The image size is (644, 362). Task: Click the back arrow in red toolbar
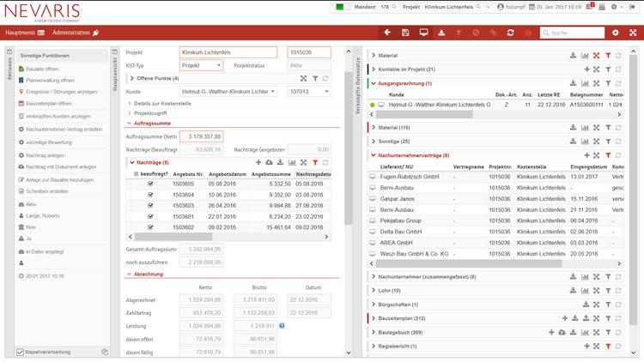[x=386, y=33]
